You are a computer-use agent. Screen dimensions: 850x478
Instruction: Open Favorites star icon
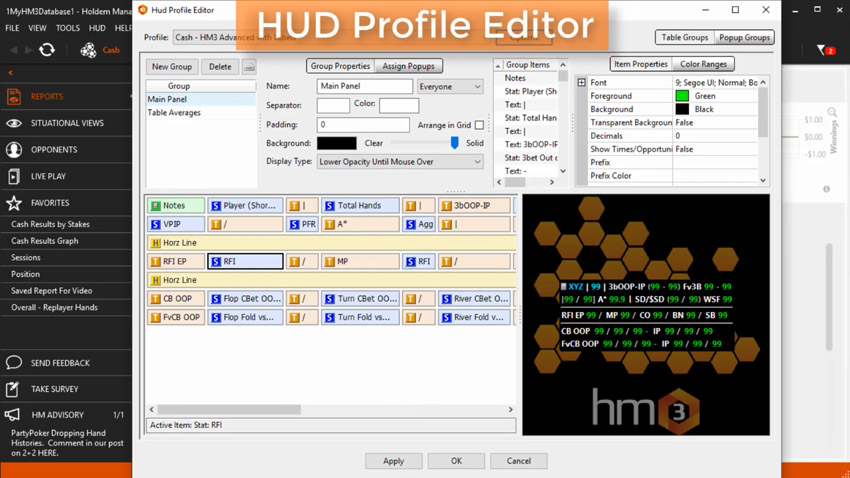[x=14, y=203]
